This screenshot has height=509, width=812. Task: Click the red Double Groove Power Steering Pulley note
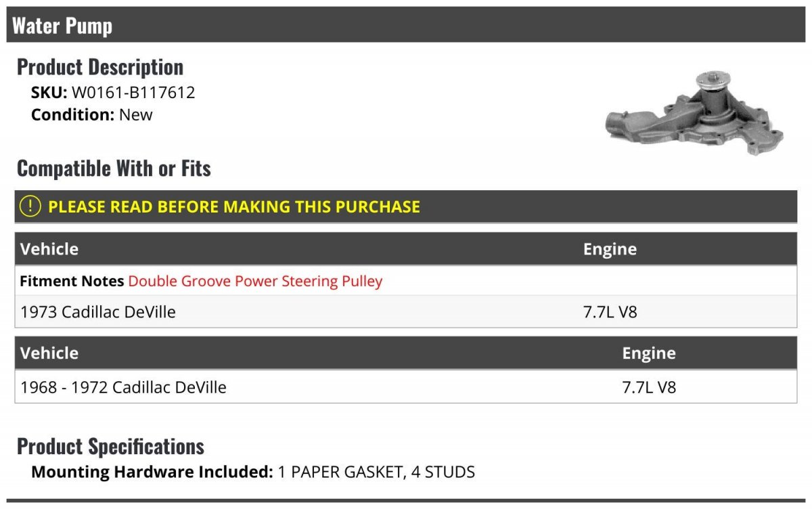pos(255,281)
